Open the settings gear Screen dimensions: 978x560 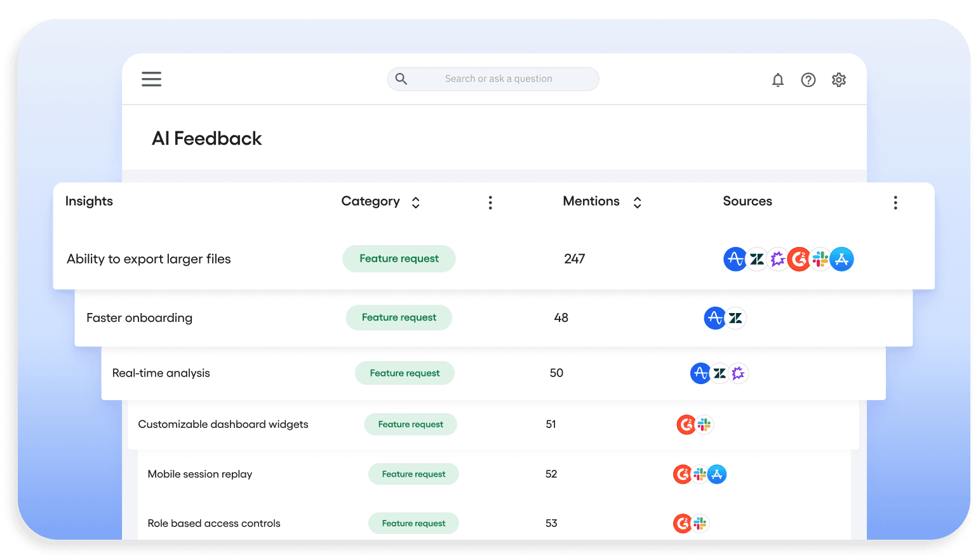[x=838, y=79]
